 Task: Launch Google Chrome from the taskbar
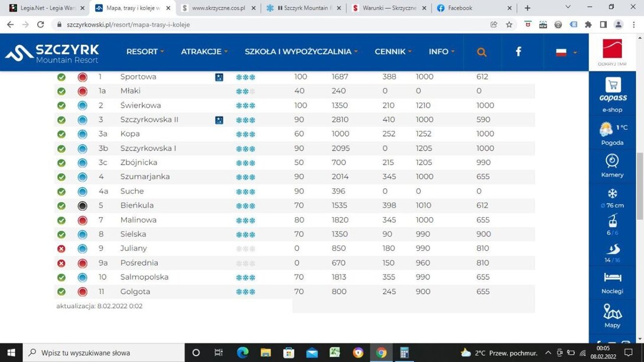(x=381, y=353)
